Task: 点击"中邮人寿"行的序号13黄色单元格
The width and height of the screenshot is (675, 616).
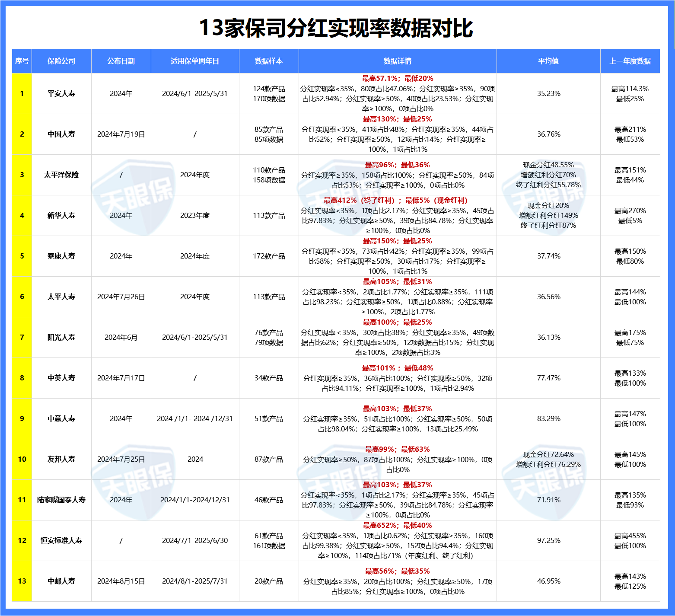Action: [22, 581]
